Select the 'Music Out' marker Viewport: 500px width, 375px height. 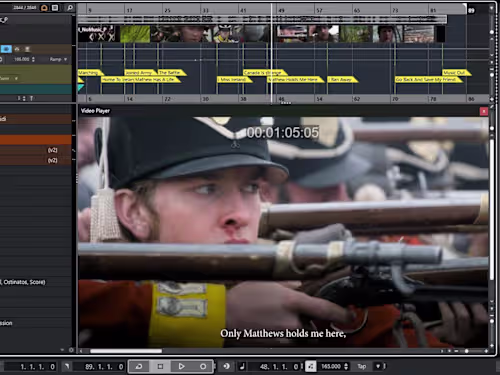[456, 72]
